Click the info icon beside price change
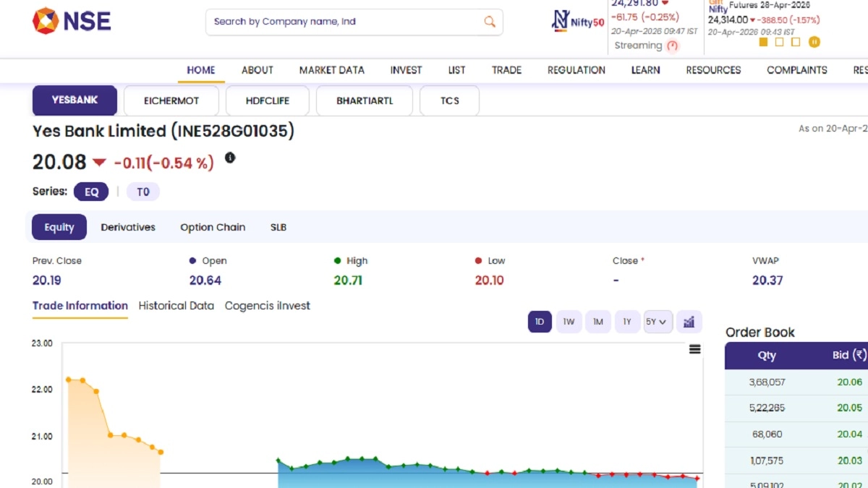Image resolution: width=868 pixels, height=488 pixels. [230, 158]
